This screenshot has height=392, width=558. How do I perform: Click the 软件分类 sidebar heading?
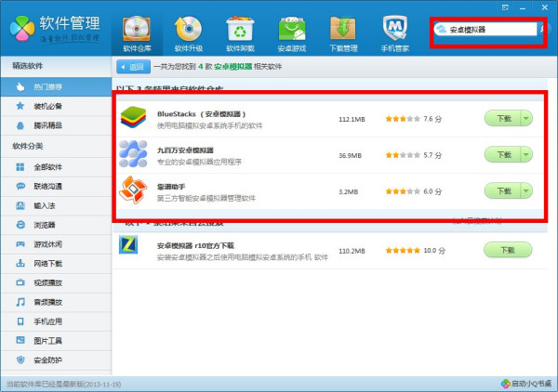tap(27, 146)
